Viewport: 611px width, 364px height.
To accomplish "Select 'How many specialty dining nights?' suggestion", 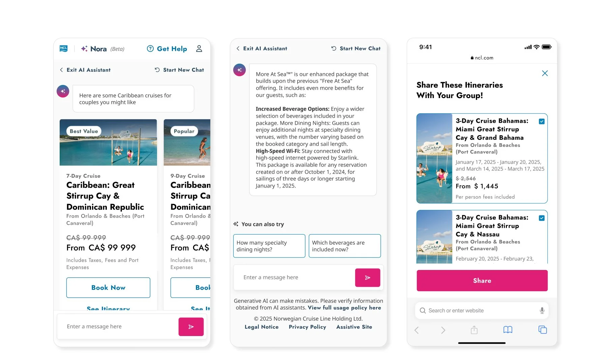I will [269, 246].
